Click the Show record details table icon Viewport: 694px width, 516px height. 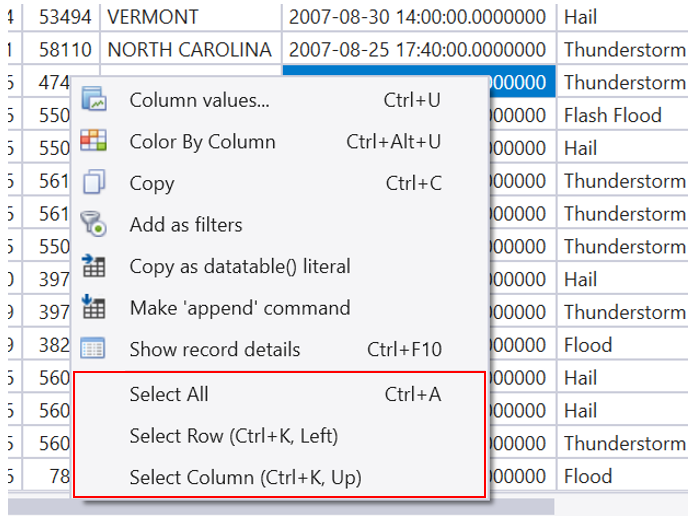coord(94,349)
